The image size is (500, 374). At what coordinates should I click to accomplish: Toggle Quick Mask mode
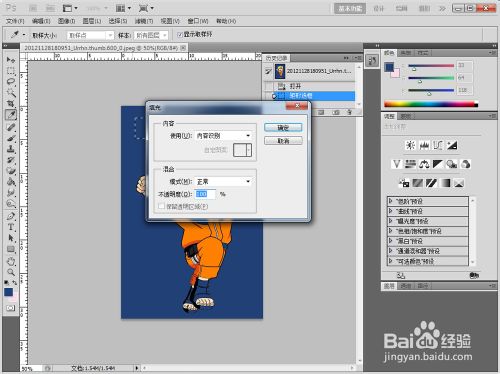(x=11, y=308)
